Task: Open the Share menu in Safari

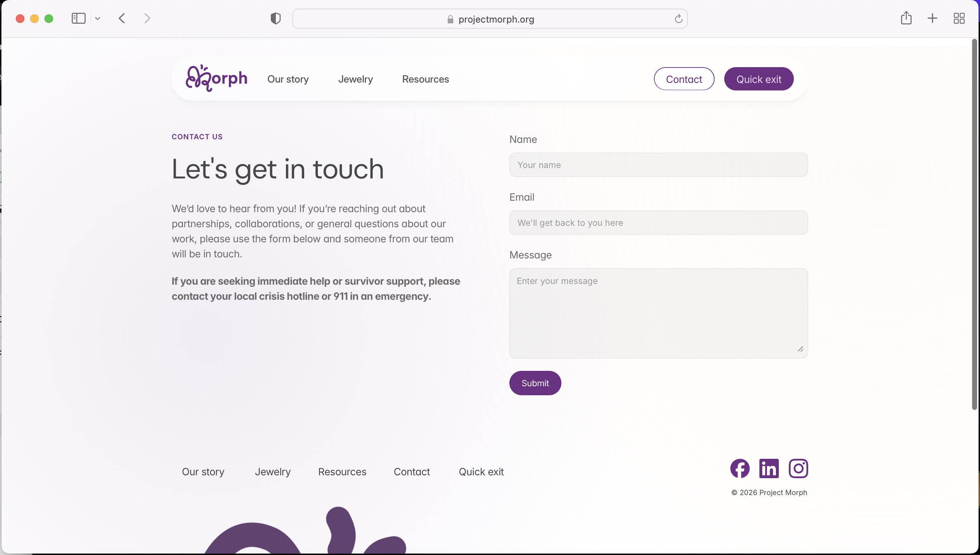Action: coord(906,18)
